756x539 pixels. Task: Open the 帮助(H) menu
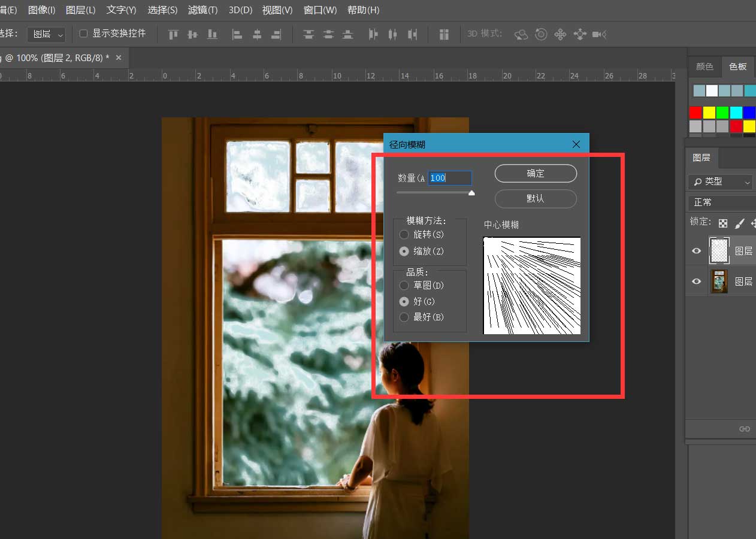click(x=363, y=10)
